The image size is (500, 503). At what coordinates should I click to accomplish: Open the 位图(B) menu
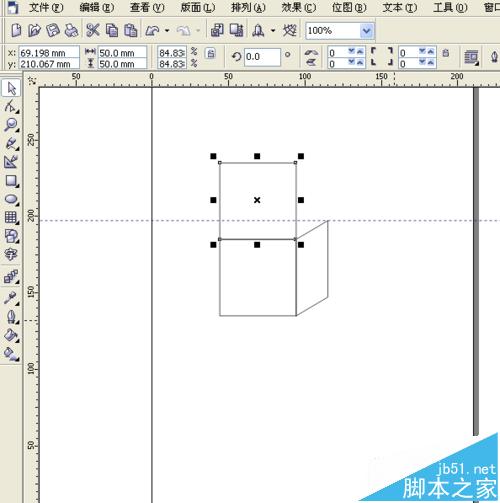tap(349, 7)
